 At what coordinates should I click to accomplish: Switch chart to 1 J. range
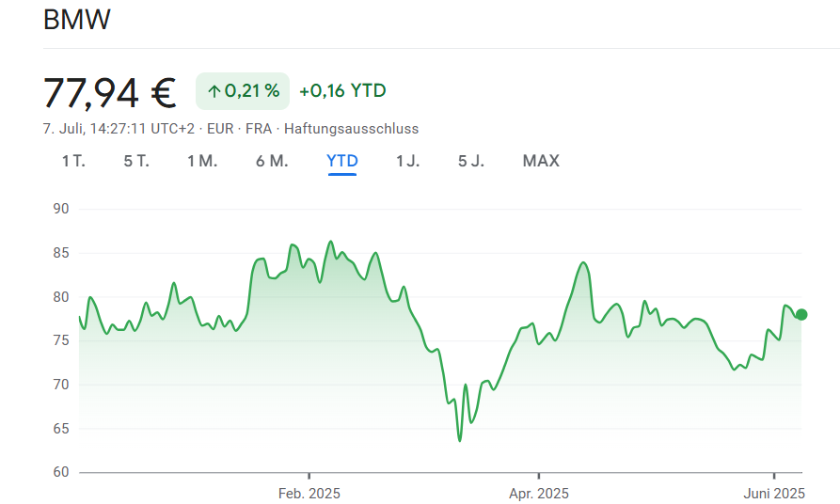pos(407,161)
